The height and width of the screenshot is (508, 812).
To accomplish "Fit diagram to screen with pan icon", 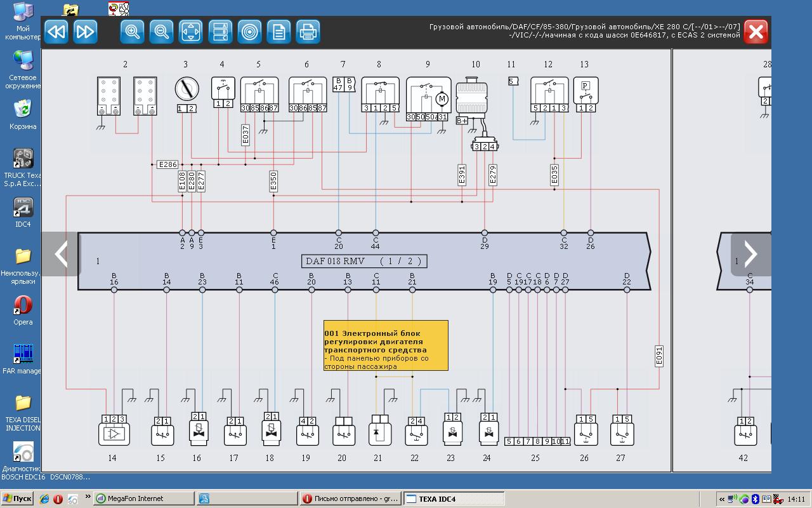I will tap(191, 32).
